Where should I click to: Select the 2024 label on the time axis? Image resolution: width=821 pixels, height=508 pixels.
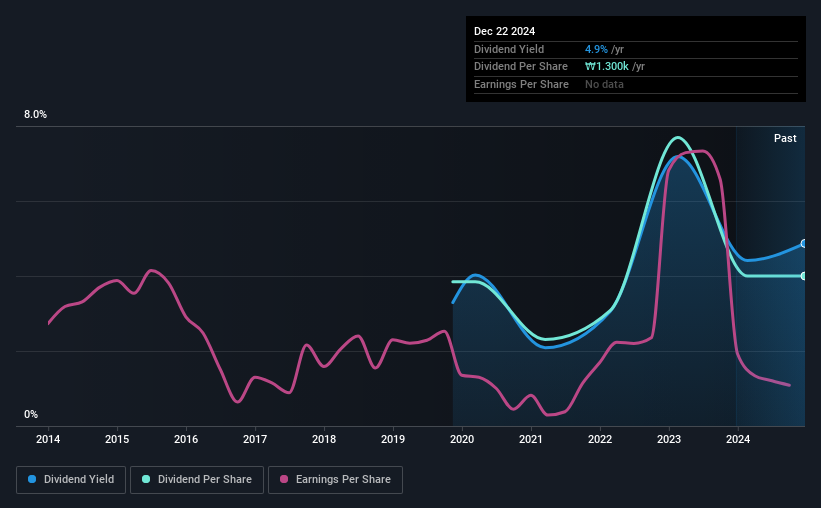[x=738, y=439]
